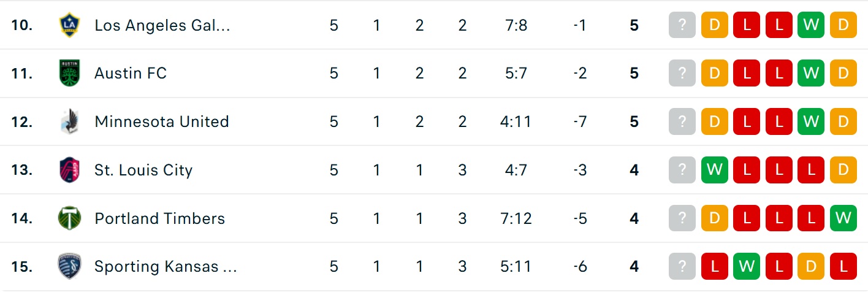Open the Portland Timbers team link

[160, 218]
